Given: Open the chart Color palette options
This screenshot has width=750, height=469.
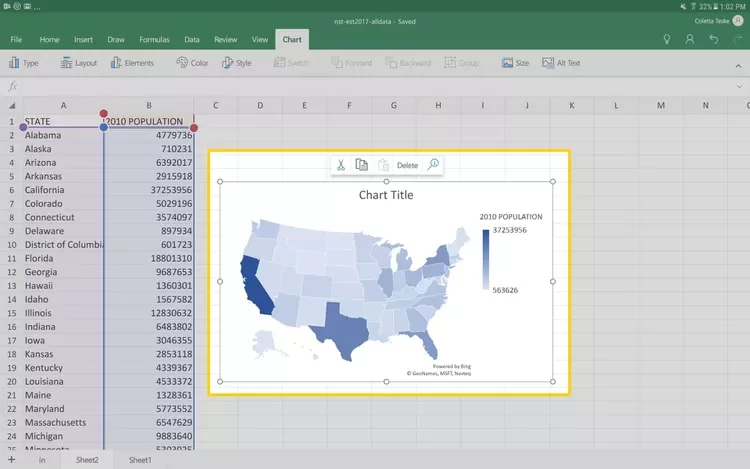Looking at the screenshot, I should 192,63.
